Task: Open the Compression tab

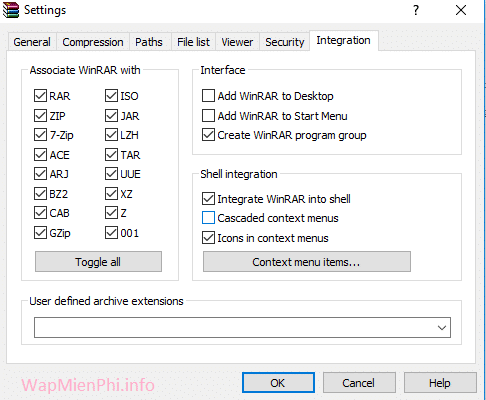Action: click(93, 42)
